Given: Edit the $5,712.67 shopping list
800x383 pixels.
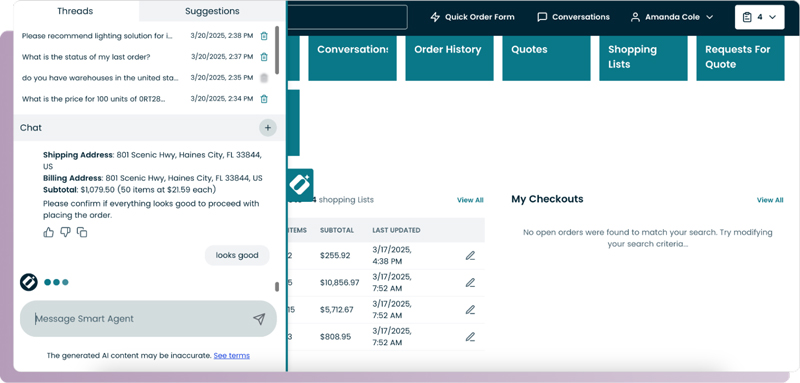Looking at the screenshot, I should pyautogui.click(x=470, y=310).
